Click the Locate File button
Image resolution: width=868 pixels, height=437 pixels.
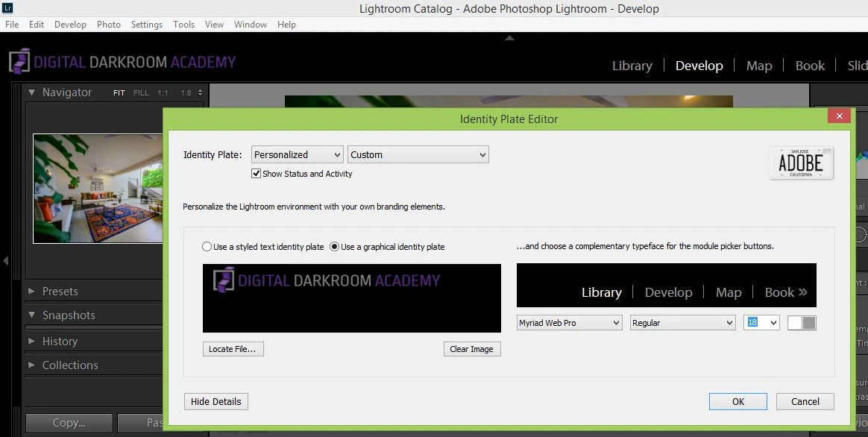(233, 349)
